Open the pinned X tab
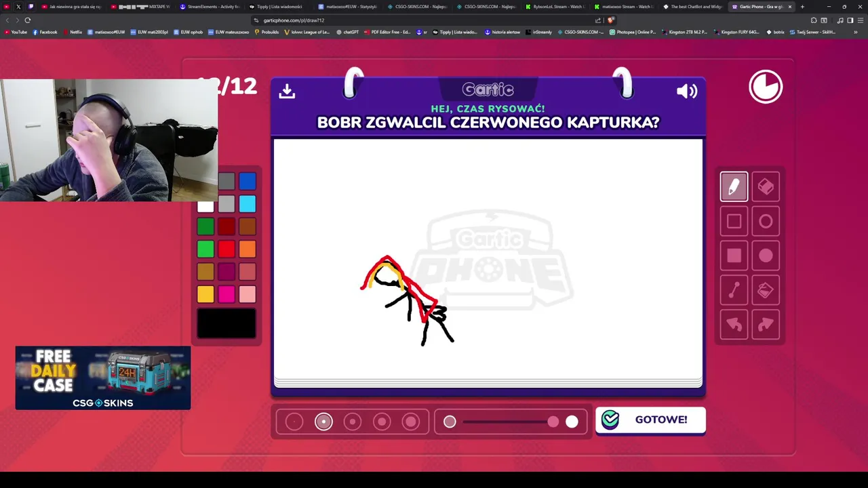The image size is (868, 488). tap(18, 7)
